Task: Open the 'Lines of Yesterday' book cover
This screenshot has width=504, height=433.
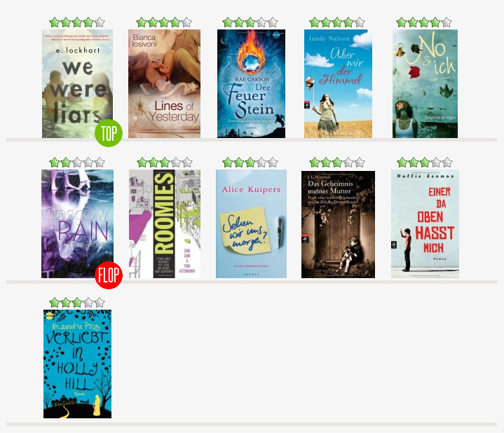Action: [164, 84]
